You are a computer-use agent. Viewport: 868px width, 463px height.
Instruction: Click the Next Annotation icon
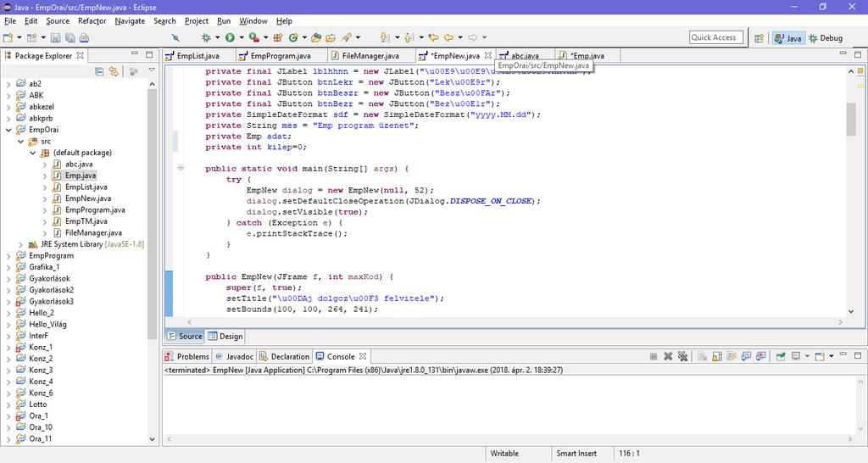(385, 37)
